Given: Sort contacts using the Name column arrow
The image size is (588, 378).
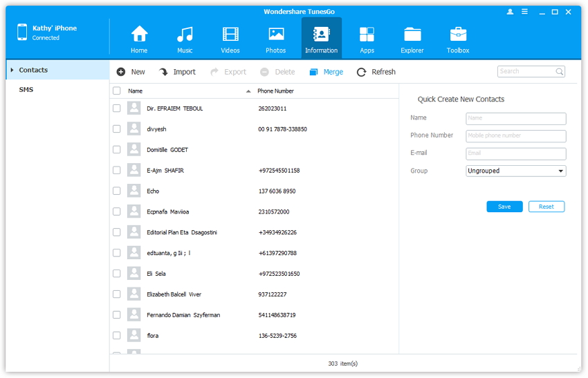Looking at the screenshot, I should tap(248, 91).
